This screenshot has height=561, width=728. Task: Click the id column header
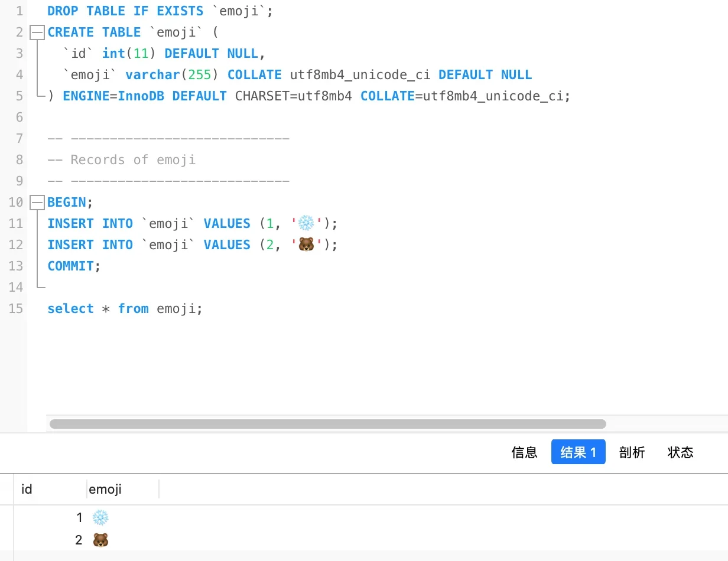point(50,489)
